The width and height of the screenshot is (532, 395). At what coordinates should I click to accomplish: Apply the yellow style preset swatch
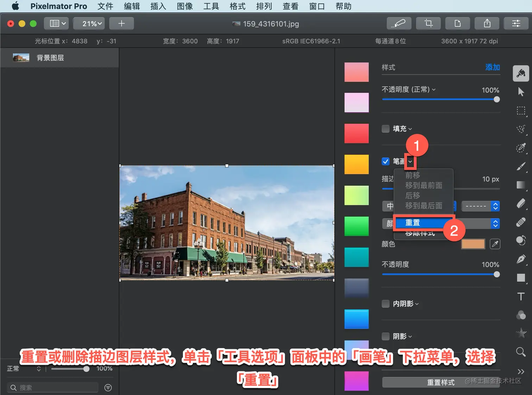pyautogui.click(x=356, y=164)
